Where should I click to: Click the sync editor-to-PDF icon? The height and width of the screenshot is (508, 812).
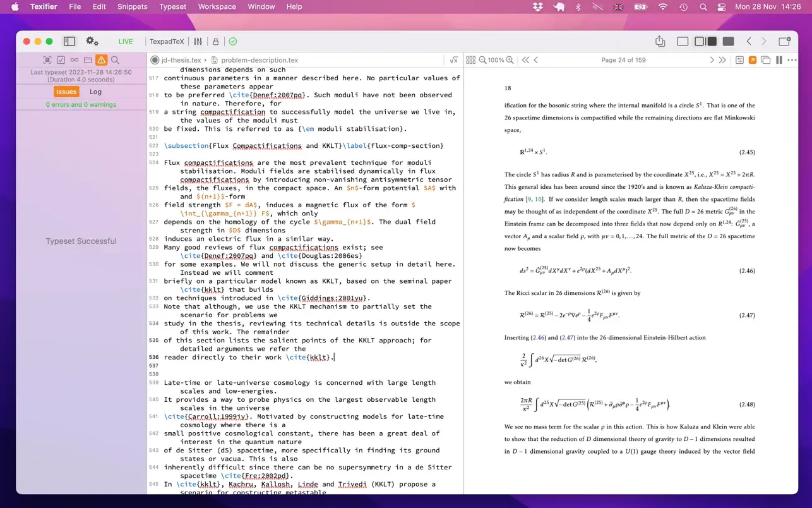tap(739, 60)
